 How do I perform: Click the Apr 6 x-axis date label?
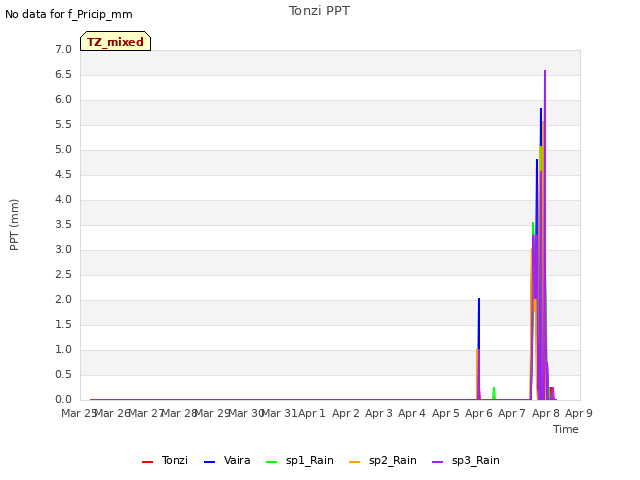coord(479,413)
